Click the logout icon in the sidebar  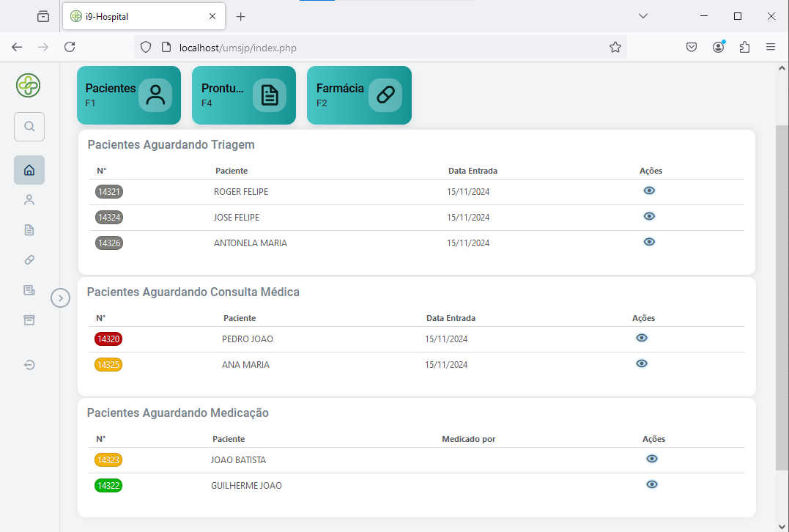point(29,365)
